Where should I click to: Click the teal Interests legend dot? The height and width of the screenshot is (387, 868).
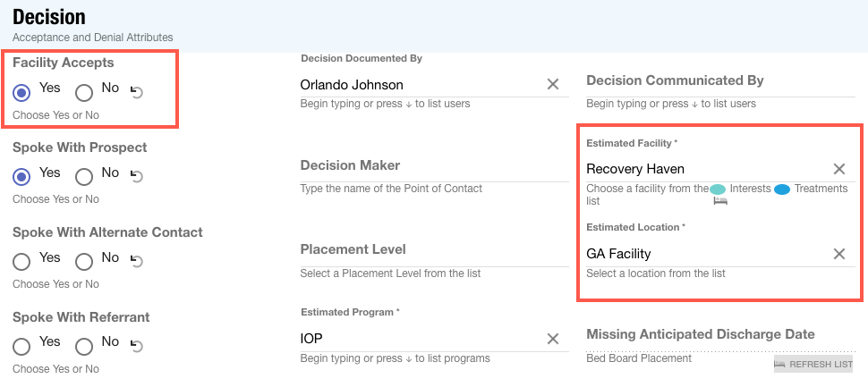coord(718,189)
